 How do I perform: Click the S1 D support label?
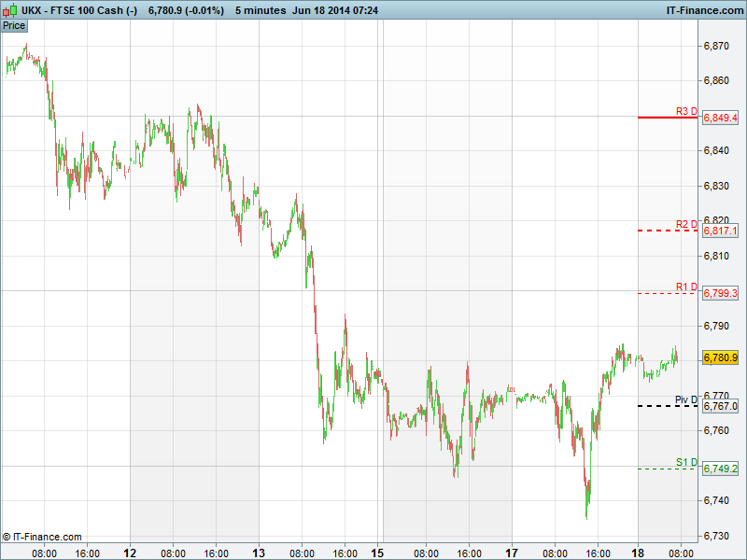[x=686, y=462]
